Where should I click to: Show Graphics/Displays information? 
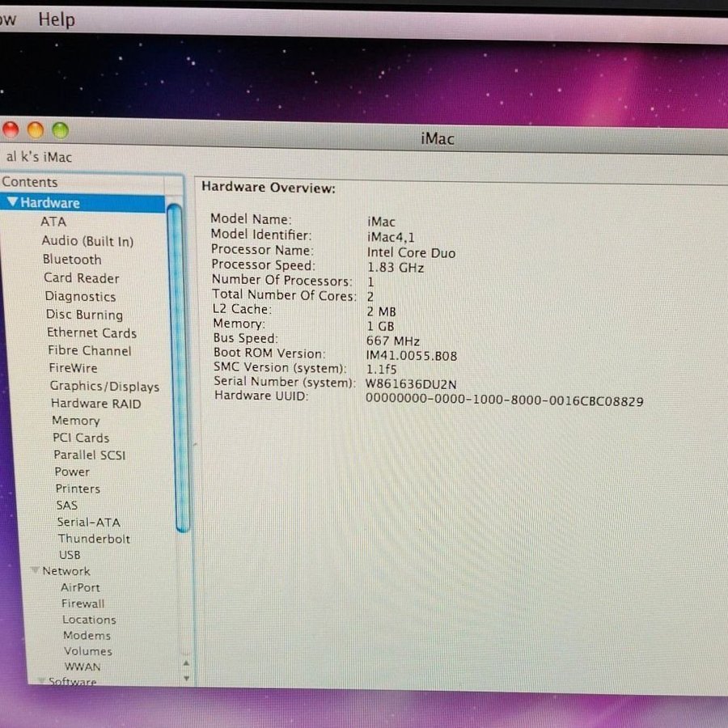point(104,387)
